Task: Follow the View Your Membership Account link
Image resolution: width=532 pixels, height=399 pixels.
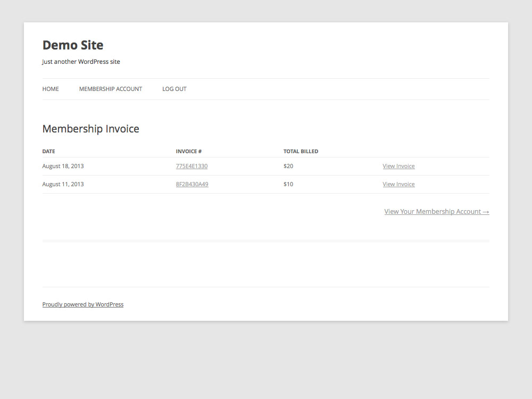Action: (x=432, y=211)
